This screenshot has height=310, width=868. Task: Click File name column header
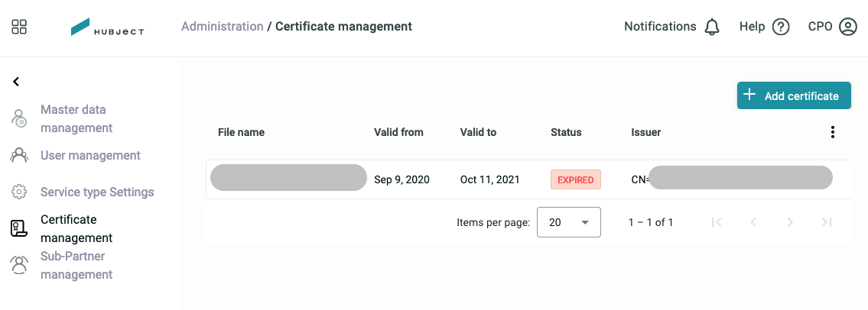(242, 132)
